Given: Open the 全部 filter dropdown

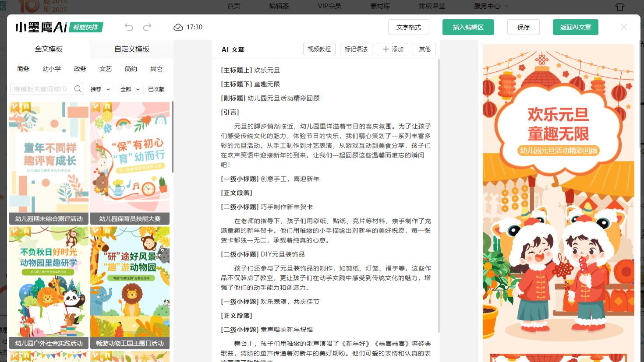Looking at the screenshot, I should (x=129, y=89).
